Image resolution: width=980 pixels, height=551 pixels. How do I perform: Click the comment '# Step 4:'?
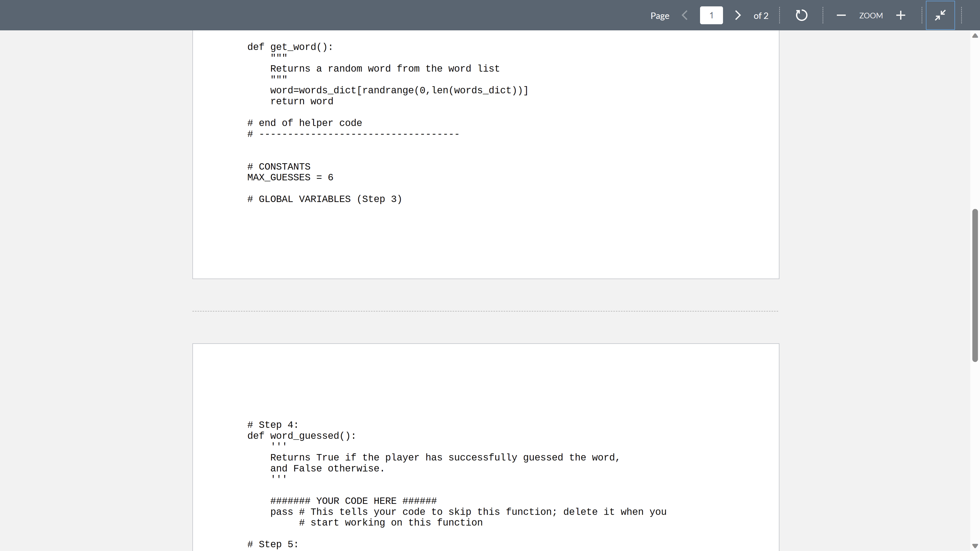273,425
